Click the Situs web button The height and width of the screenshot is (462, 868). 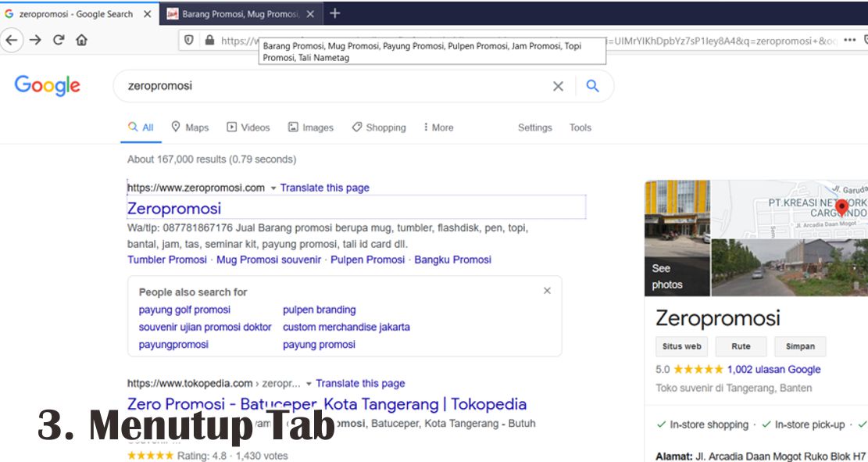tap(681, 346)
